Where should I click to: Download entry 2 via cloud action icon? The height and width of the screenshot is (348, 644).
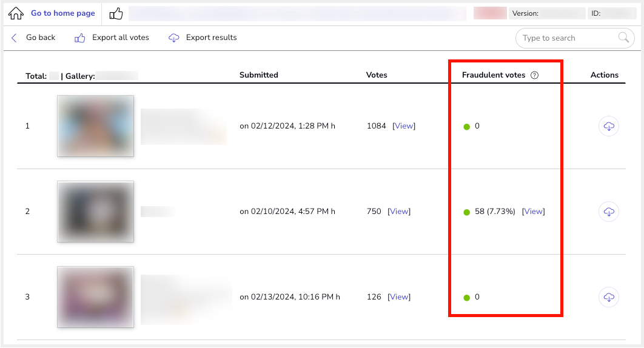[x=609, y=212]
